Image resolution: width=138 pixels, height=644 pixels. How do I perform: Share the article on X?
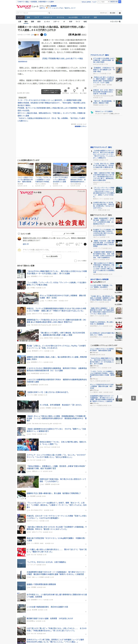(42, 35)
